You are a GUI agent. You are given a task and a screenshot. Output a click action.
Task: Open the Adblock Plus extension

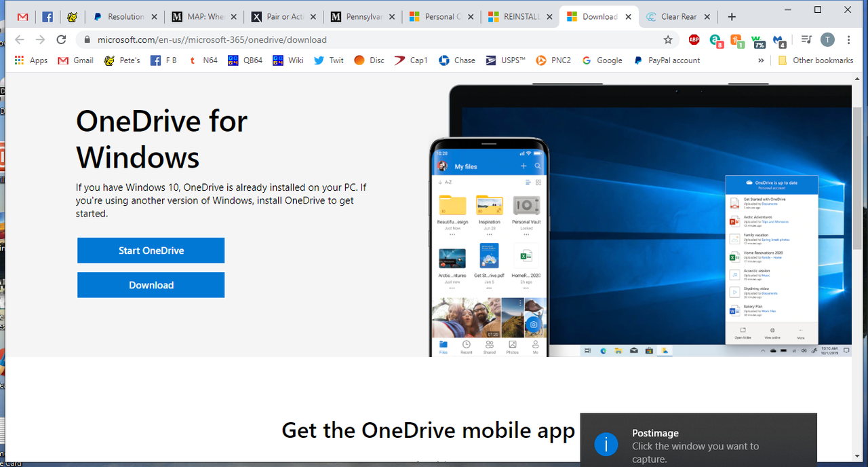pyautogui.click(x=694, y=40)
